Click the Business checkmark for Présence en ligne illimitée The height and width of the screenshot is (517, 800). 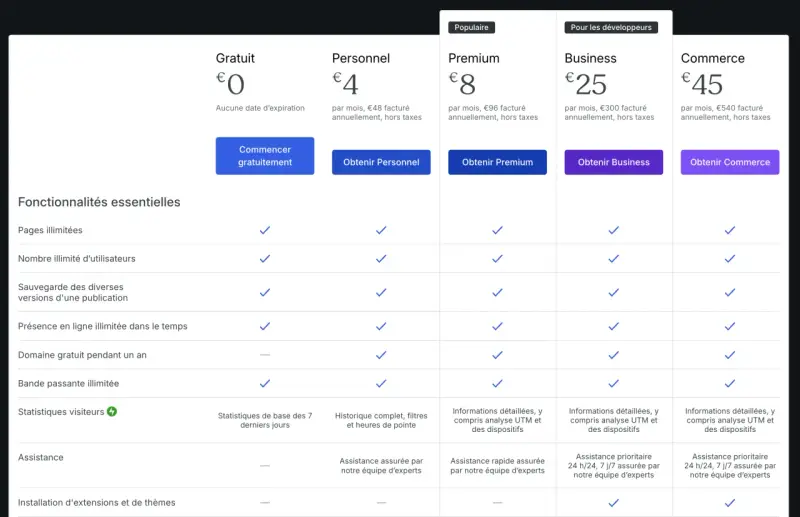614,326
